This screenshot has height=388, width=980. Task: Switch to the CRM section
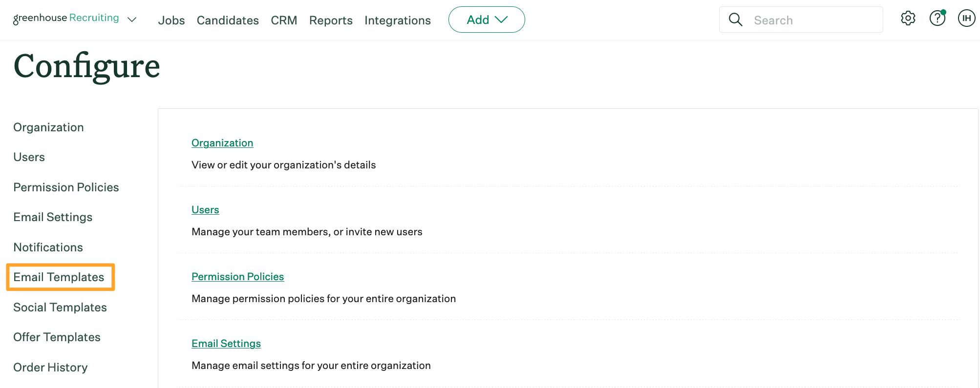tap(284, 20)
